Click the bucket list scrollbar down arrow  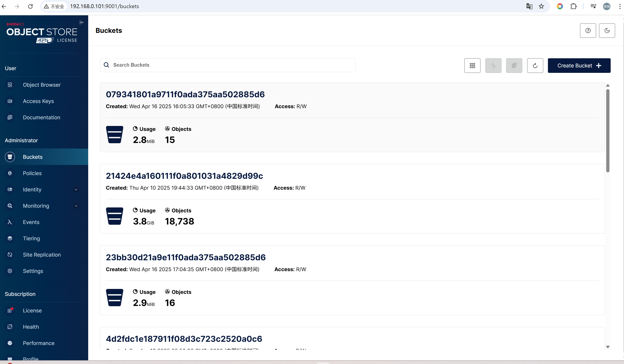(607, 347)
